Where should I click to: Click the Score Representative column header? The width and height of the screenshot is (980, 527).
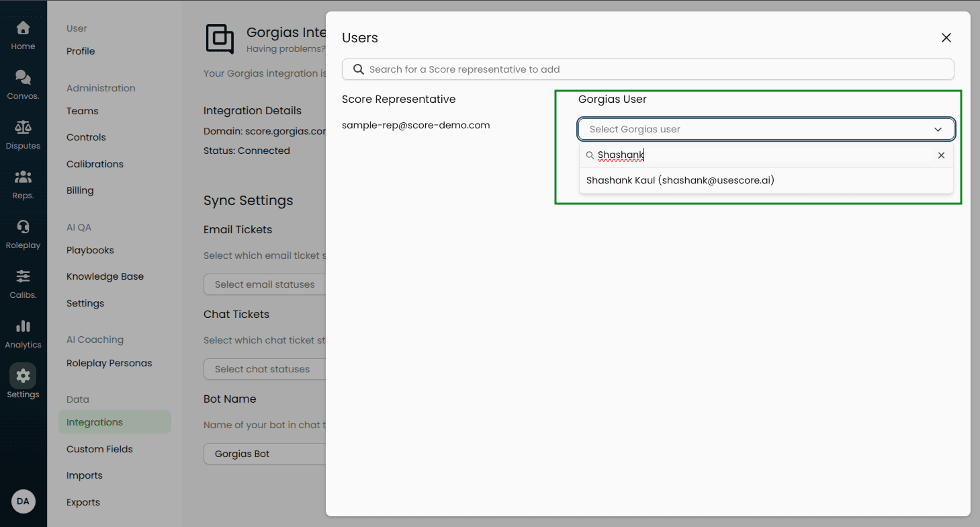pos(399,99)
